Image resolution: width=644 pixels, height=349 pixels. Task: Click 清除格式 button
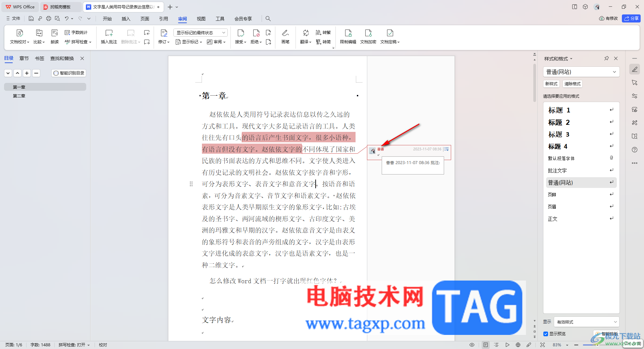pyautogui.click(x=572, y=84)
